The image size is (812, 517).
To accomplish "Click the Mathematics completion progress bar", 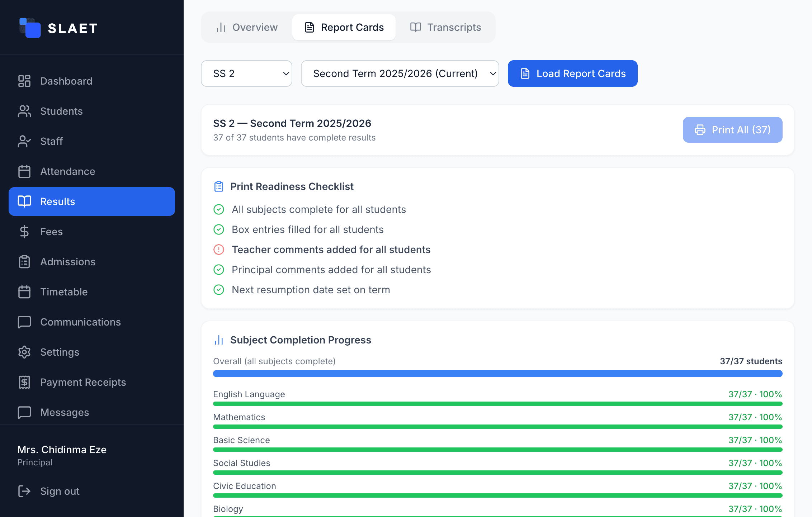I will [x=498, y=427].
